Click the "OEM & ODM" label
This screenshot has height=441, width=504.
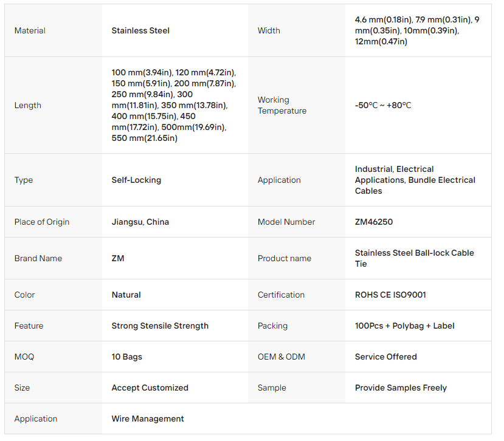280,357
